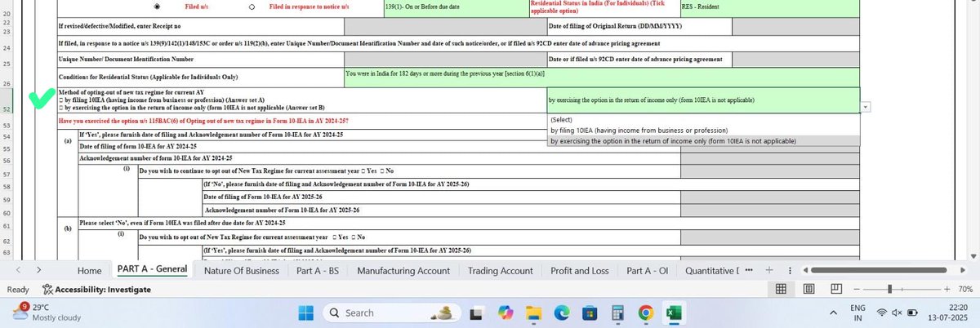
Task: Switch to Normal view in status bar
Action: click(x=780, y=289)
